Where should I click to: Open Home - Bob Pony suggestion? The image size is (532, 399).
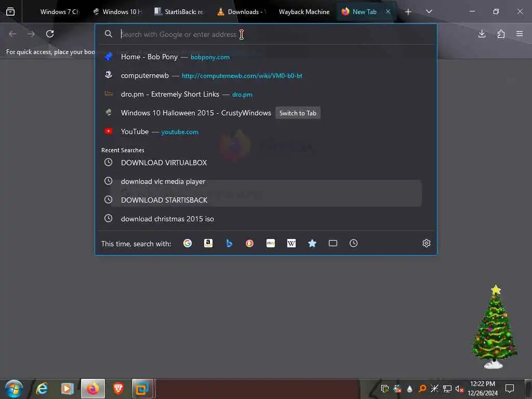[x=267, y=57]
